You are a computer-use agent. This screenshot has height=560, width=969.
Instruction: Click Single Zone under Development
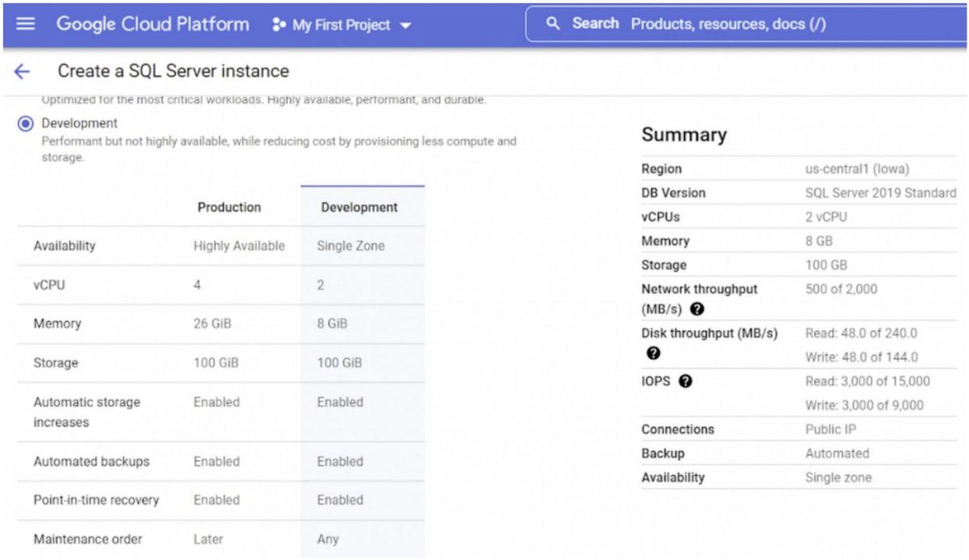click(x=350, y=246)
